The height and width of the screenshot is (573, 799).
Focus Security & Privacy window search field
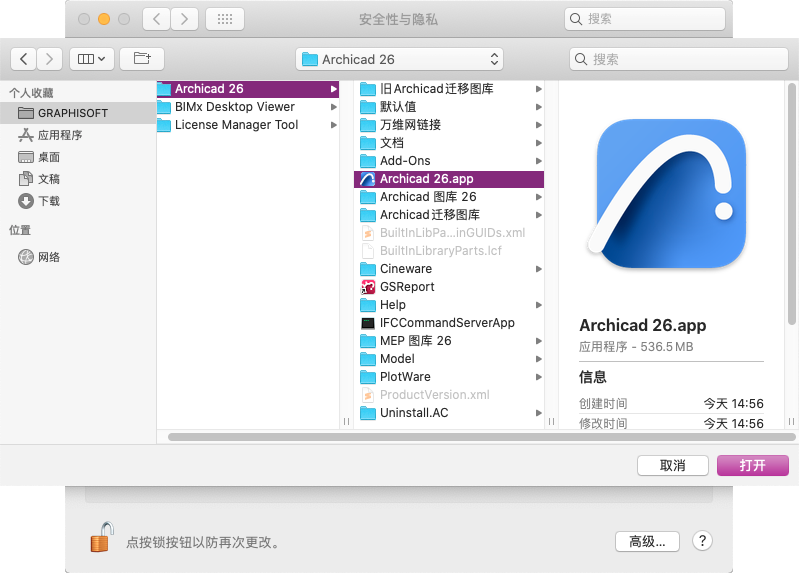pos(645,19)
